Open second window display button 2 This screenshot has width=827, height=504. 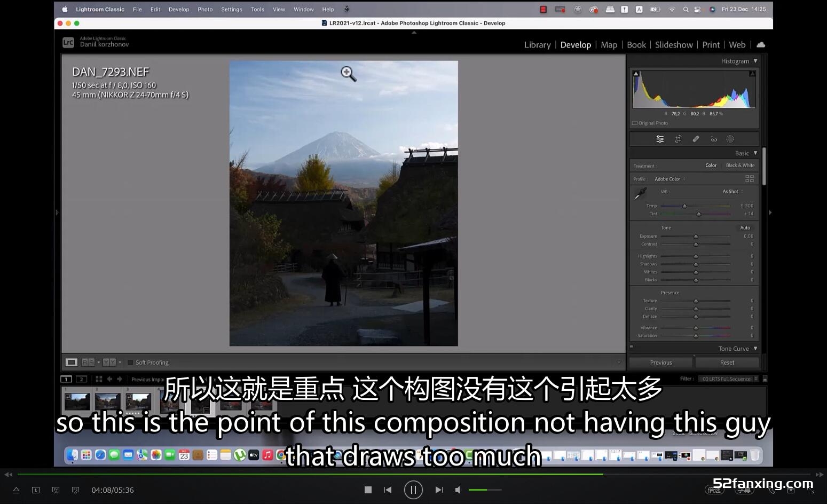[x=81, y=379]
